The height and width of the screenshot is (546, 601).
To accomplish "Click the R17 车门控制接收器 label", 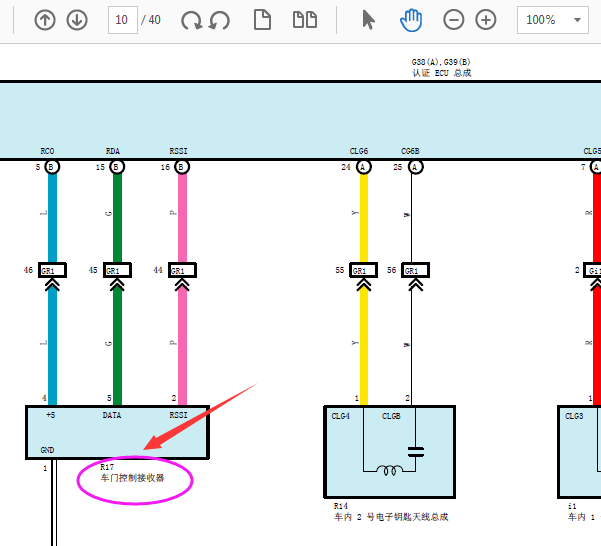I will (131, 473).
